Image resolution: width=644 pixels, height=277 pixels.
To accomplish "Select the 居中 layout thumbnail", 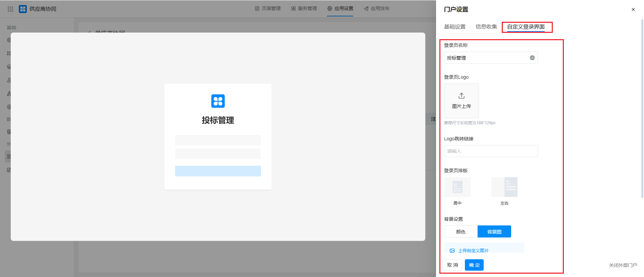I will [457, 187].
